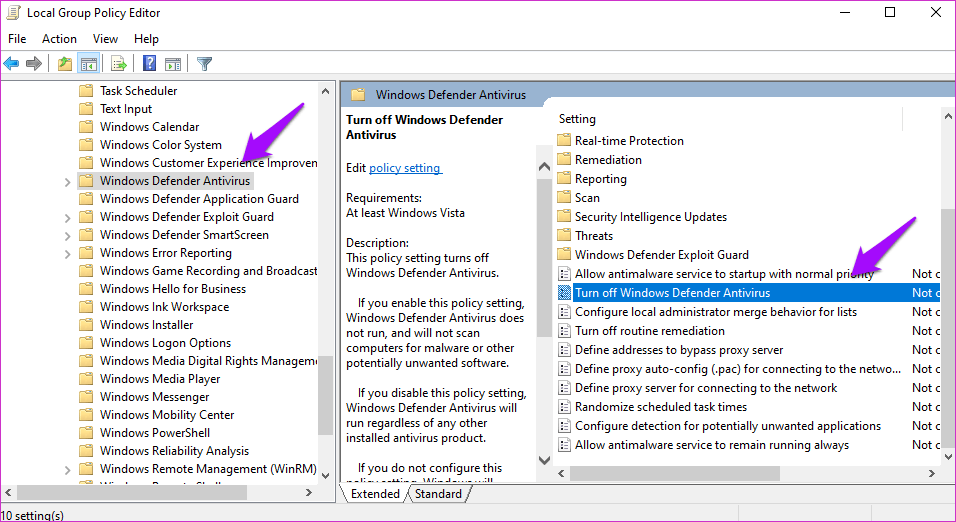Image resolution: width=956 pixels, height=522 pixels.
Task: Click the Threats folder icon
Action: point(564,235)
